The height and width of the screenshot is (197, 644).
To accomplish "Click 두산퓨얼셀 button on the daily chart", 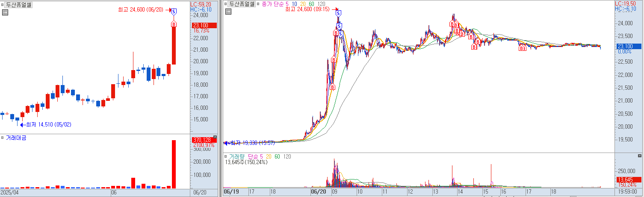I will [x=19, y=5].
